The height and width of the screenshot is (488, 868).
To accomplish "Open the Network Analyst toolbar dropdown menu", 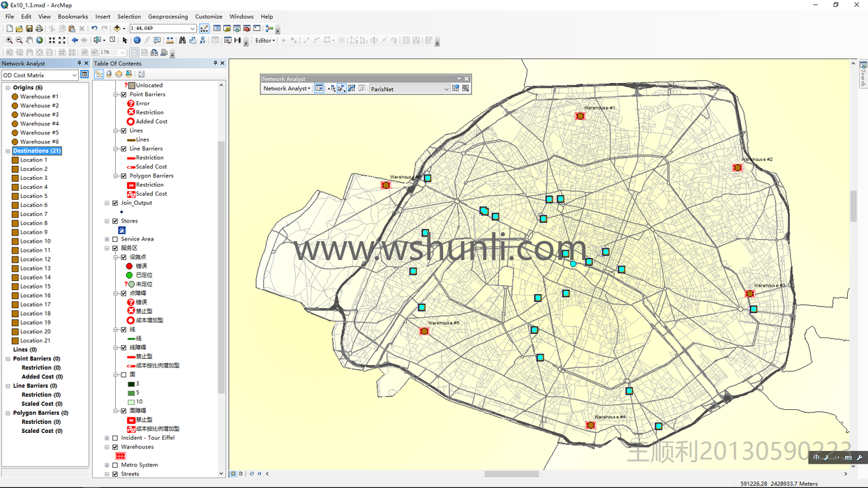I will point(287,89).
